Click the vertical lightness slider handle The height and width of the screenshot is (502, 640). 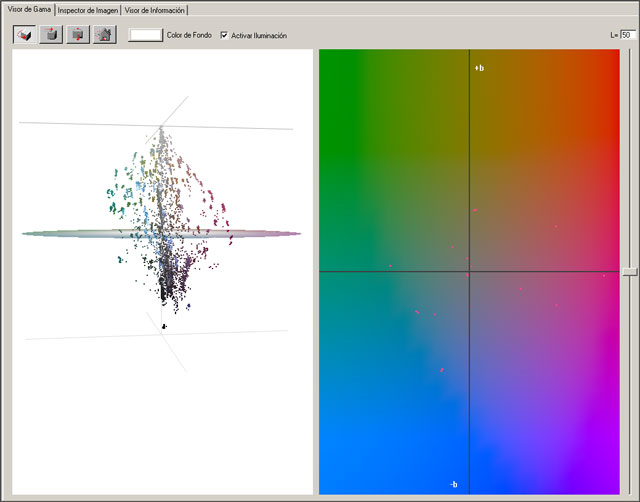[x=628, y=271]
